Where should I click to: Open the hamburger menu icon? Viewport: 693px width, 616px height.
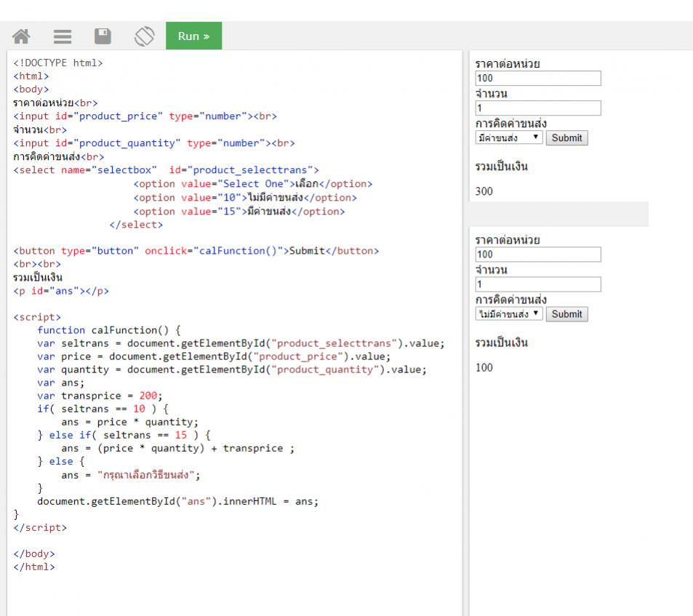coord(63,36)
